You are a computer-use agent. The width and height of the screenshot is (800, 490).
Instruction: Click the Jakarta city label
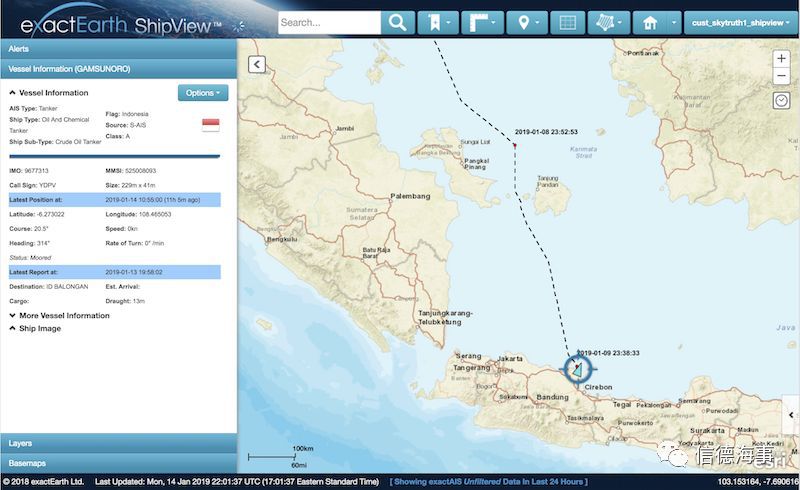(x=510, y=359)
